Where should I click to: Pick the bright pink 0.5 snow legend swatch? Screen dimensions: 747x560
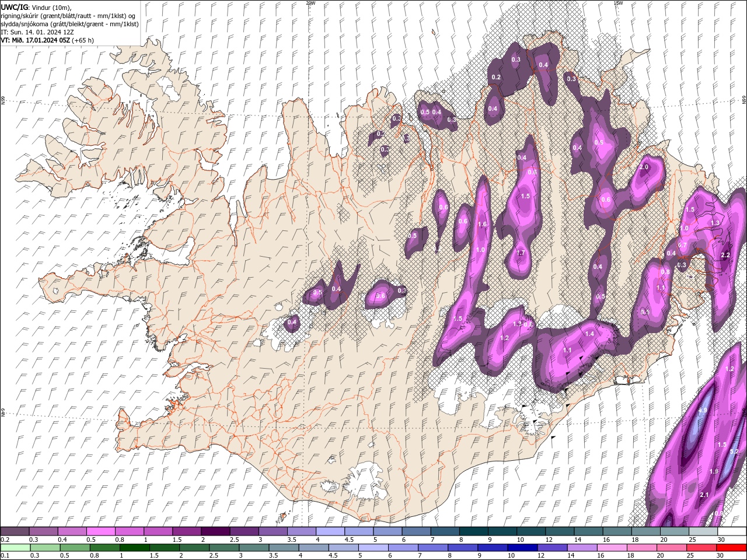[101, 531]
